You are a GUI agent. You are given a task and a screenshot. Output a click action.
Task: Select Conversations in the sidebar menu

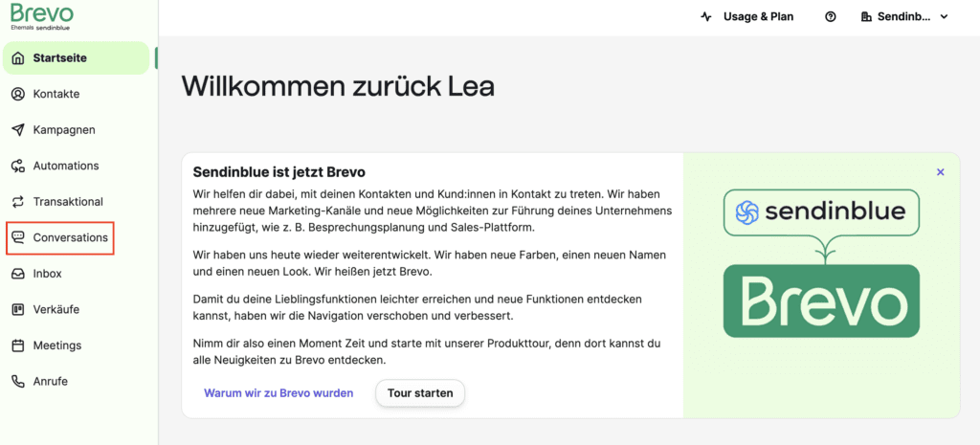[x=60, y=237]
